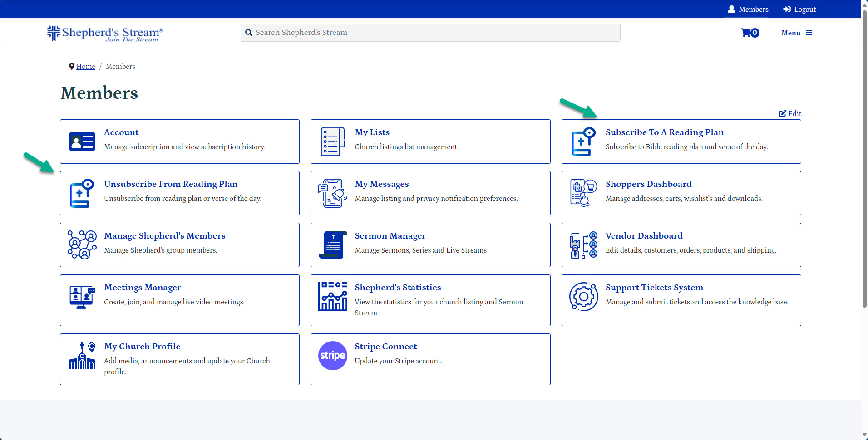Open the Members tab in top bar
868x440 pixels.
click(x=748, y=9)
